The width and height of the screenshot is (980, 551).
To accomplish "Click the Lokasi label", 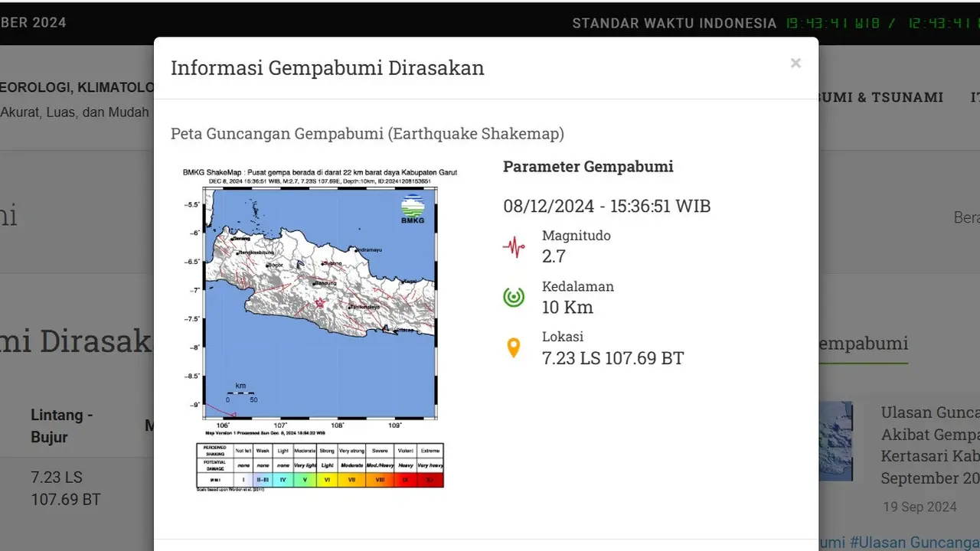I will coord(563,337).
